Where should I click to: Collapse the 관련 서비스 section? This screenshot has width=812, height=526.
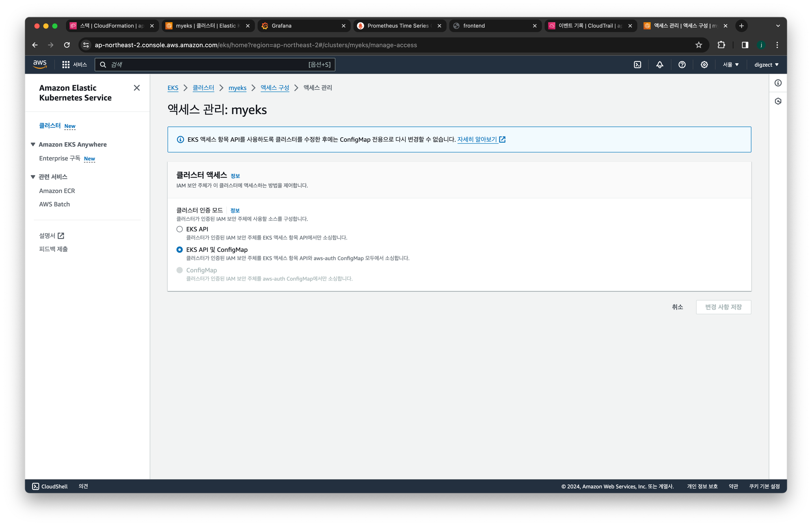33,177
